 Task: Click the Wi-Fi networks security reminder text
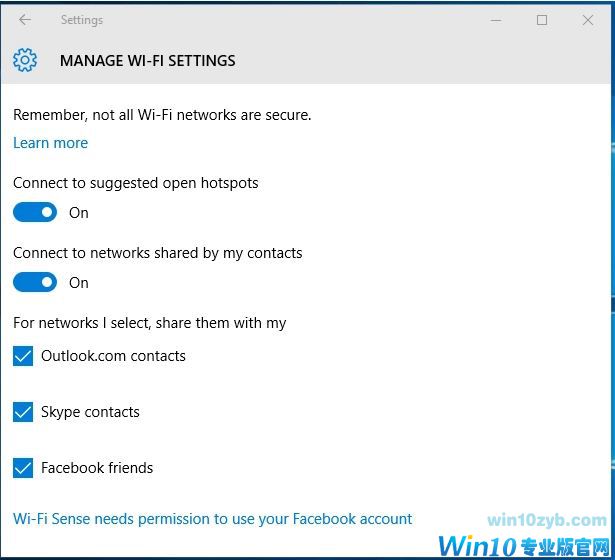pos(162,115)
